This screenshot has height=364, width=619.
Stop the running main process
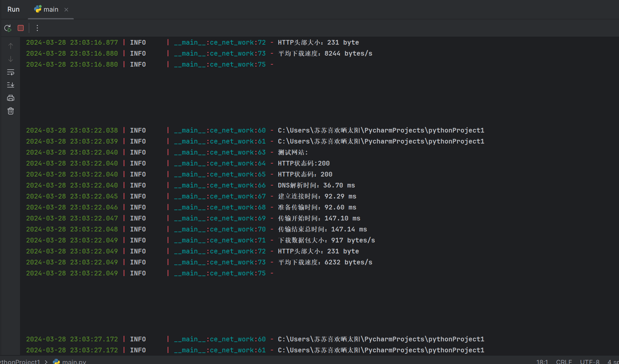21,28
